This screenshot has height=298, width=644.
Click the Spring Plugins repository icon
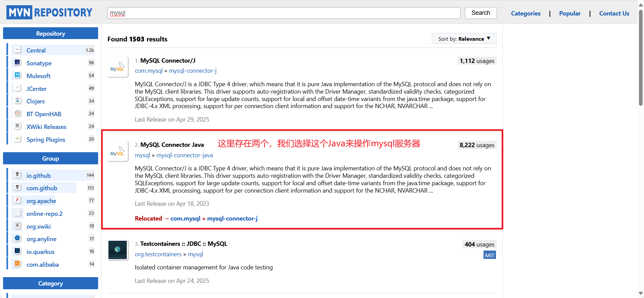tap(18, 139)
